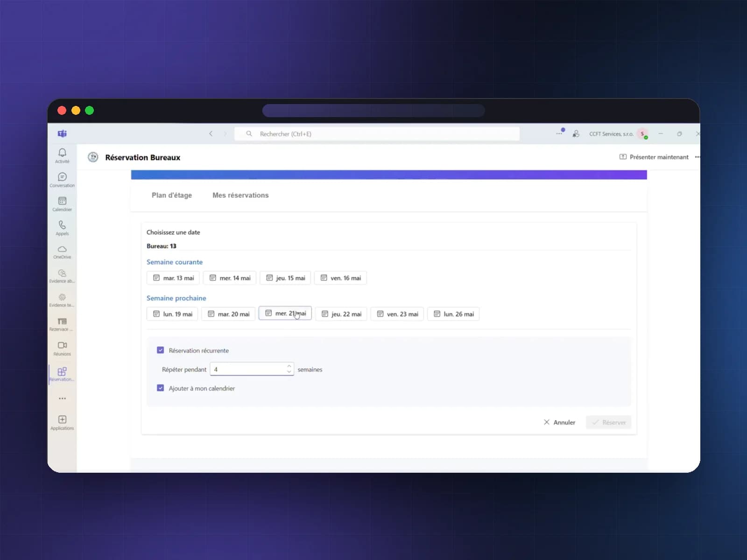Select date ven. 16 mai

coord(340,278)
